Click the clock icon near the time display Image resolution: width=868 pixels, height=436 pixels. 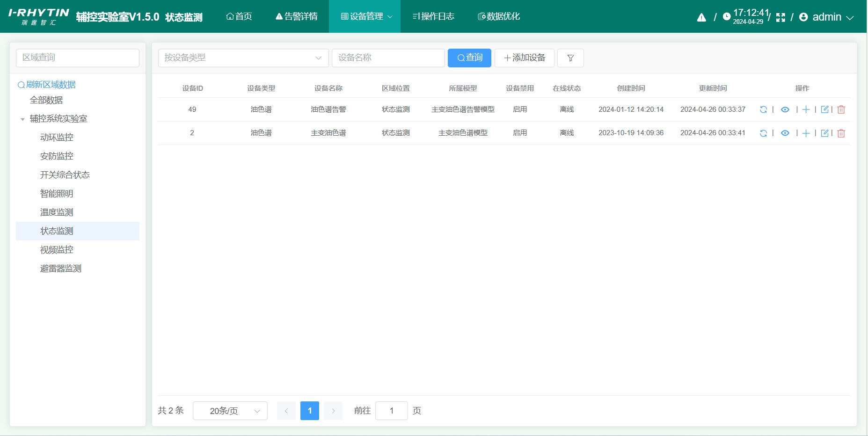pyautogui.click(x=726, y=17)
